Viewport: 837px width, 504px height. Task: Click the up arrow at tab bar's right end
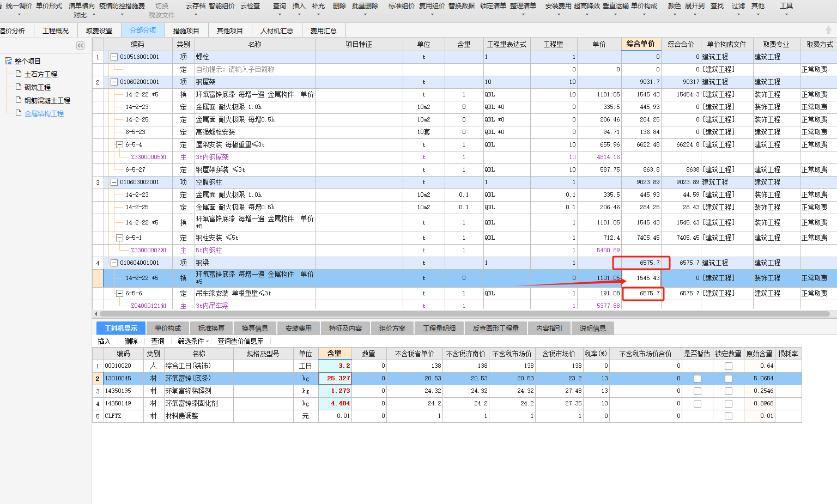(828, 30)
